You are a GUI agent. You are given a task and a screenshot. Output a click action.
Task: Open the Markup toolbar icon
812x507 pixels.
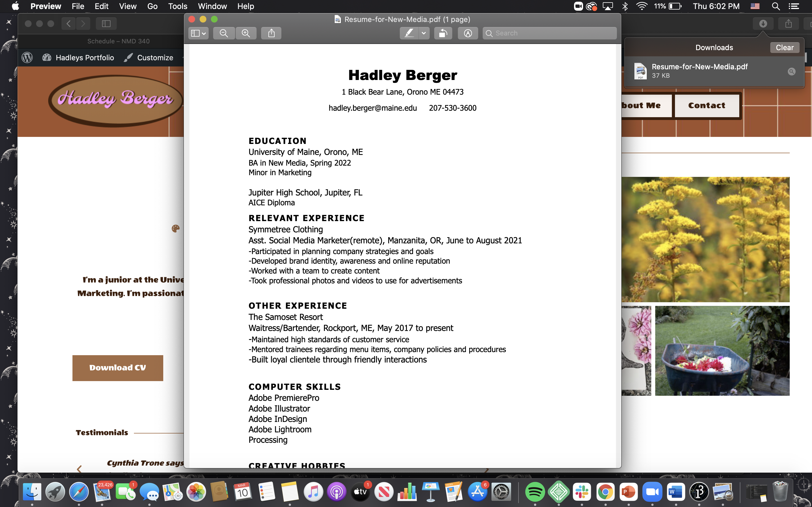click(468, 33)
